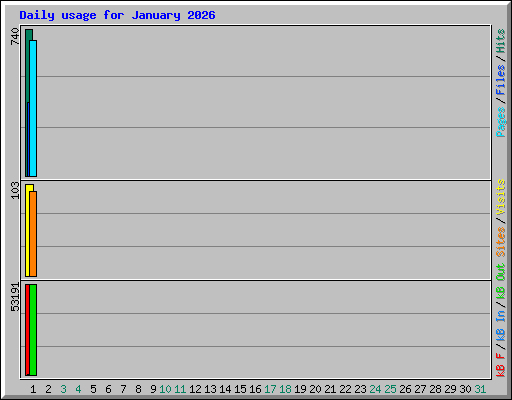Click day 26 on the x-axis
This screenshot has width=512, height=400.
pyautogui.click(x=405, y=389)
